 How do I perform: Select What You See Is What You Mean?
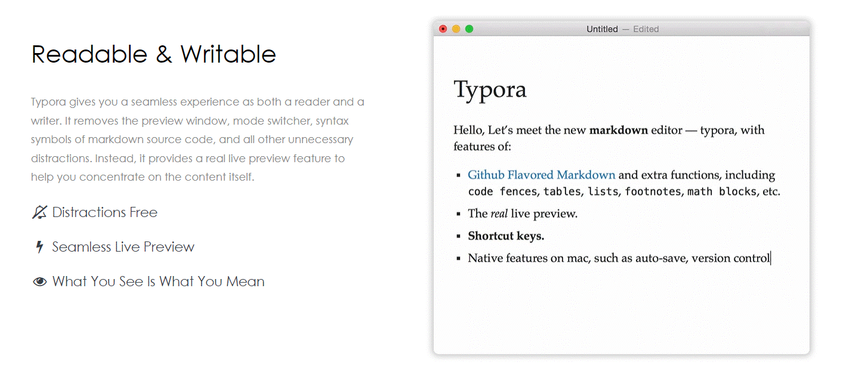[x=159, y=281]
